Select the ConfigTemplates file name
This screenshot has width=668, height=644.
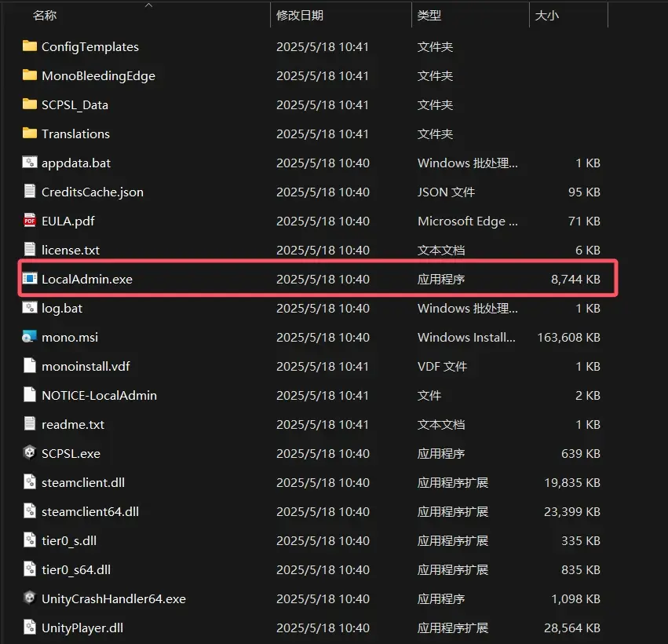click(x=90, y=47)
